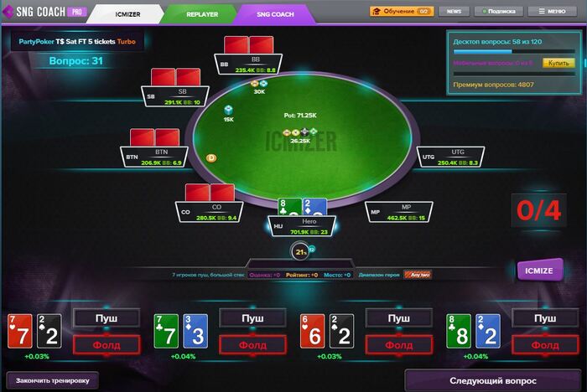The height and width of the screenshot is (392, 587).
Task: Go to Следующий вопрос
Action: coord(493,381)
